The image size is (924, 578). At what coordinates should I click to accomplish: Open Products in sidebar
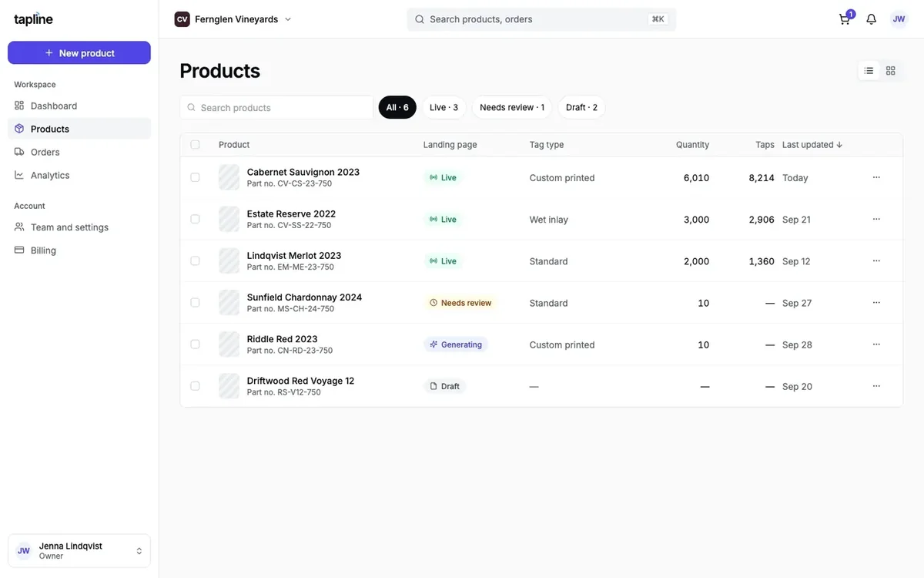tap(79, 129)
